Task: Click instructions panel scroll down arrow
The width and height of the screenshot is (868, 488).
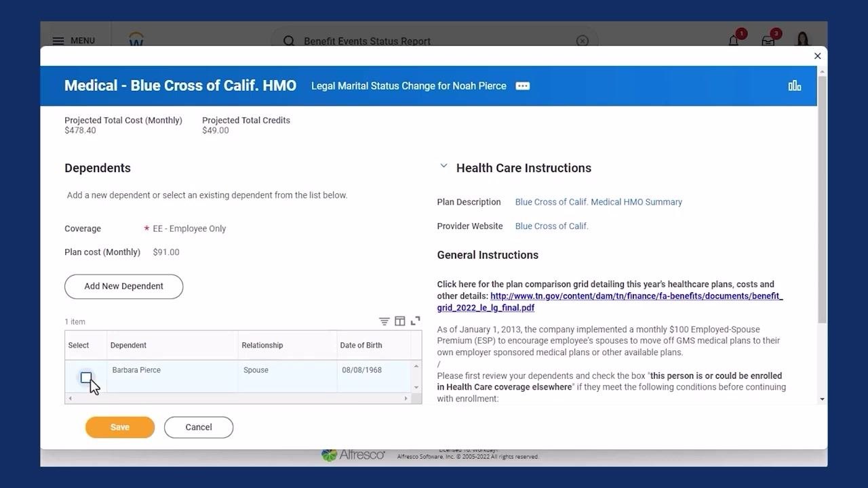Action: pyautogui.click(x=822, y=399)
